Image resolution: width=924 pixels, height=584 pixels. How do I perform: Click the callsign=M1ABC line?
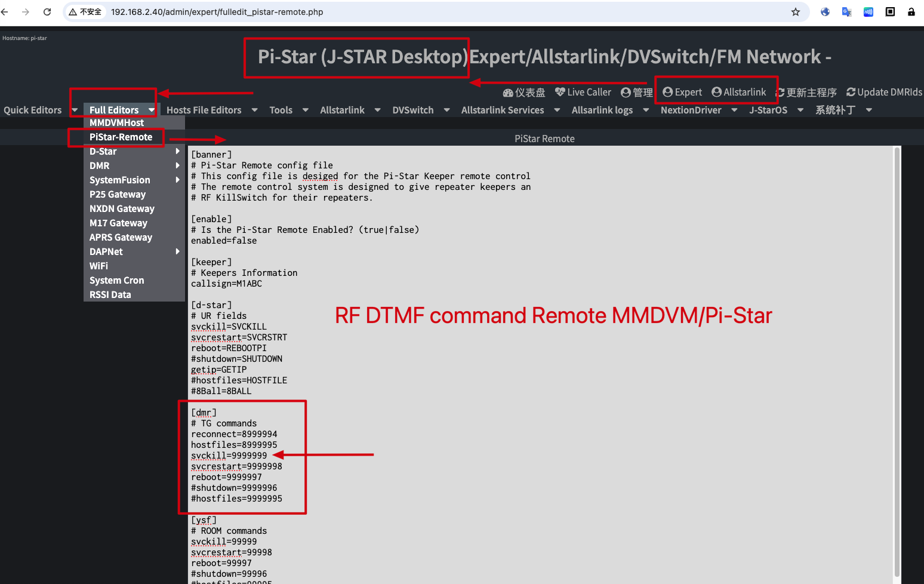click(x=226, y=284)
